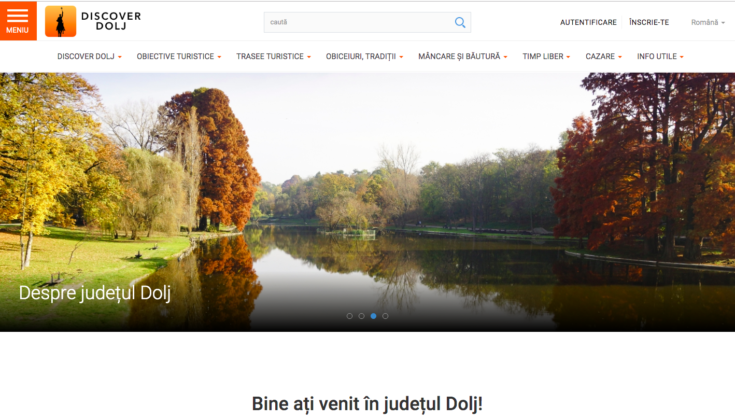The image size is (735, 420).
Task: Expand the Română language dropdown
Action: (x=708, y=22)
